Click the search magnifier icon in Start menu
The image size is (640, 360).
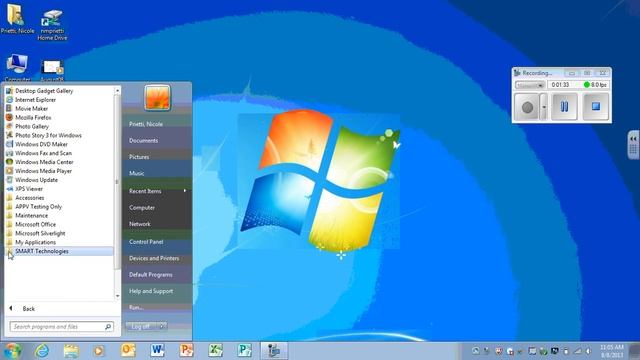click(108, 327)
